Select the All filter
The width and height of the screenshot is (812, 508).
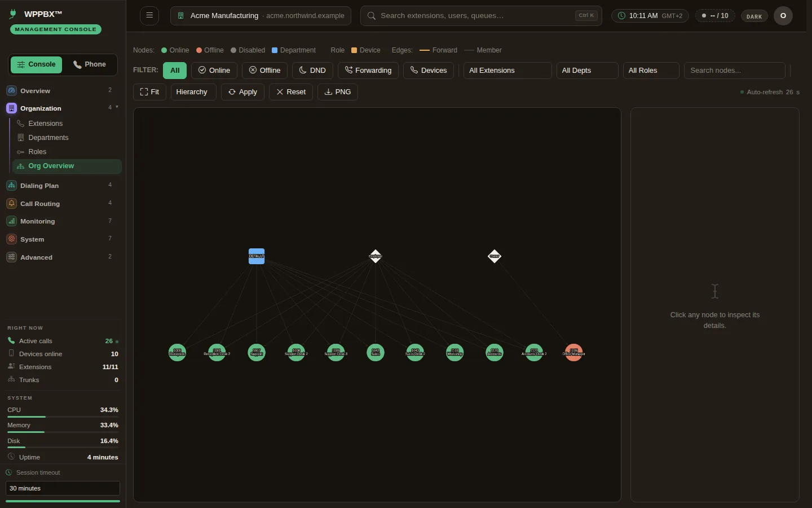[175, 71]
